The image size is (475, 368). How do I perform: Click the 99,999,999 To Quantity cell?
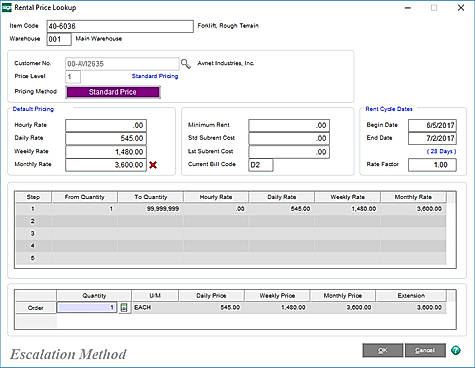tap(150, 209)
